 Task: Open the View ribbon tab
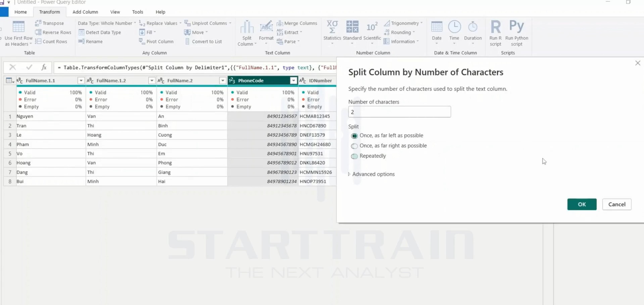(x=115, y=12)
